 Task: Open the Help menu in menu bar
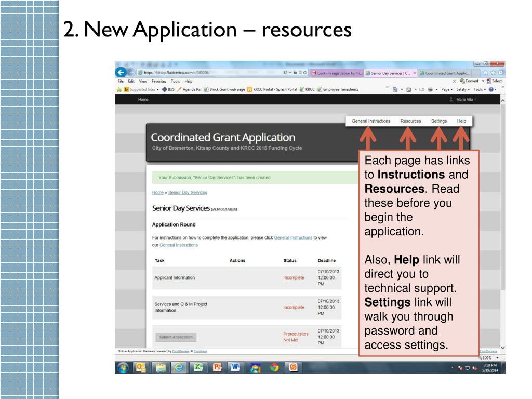tap(188, 82)
